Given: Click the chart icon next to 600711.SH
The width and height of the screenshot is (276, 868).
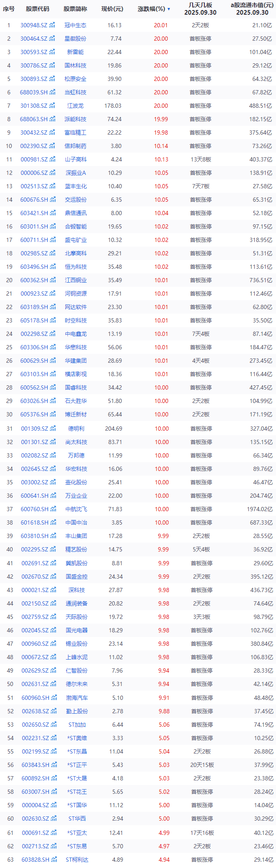Looking at the screenshot, I should click(52, 240).
